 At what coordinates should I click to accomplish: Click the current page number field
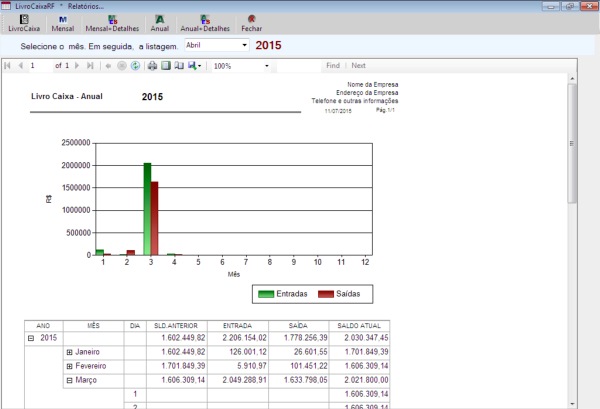click(x=40, y=66)
